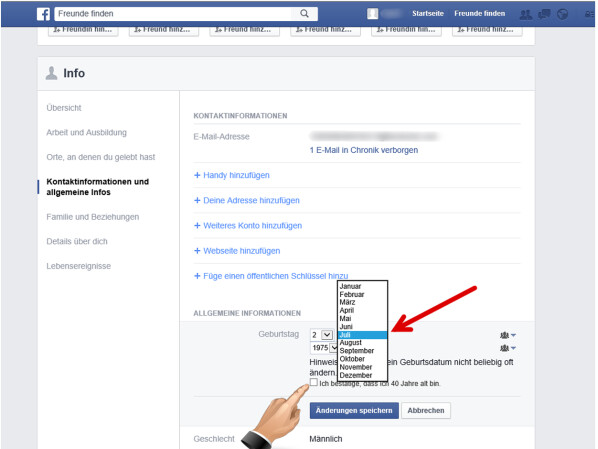Viewport: 598px width, 449px height.
Task: Click Weiteres Konto hinzufügen link
Action: pos(248,226)
